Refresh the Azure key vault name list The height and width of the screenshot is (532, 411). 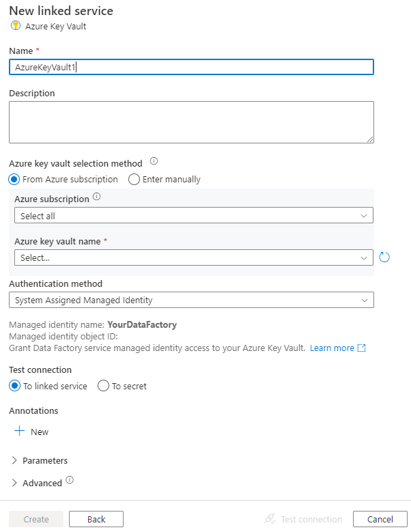pos(384,257)
